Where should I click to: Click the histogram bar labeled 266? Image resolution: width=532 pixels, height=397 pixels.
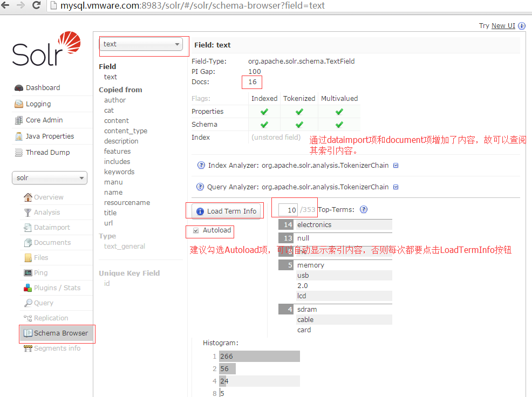point(260,357)
